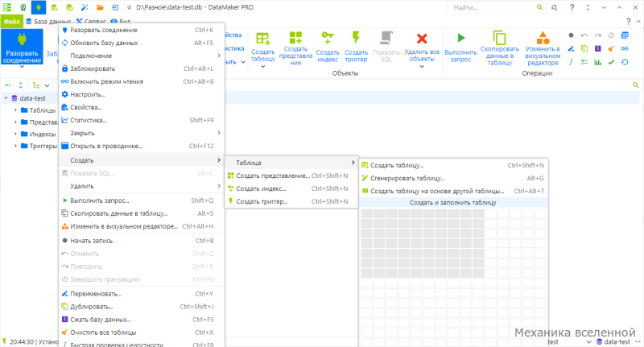Screen dimensions: 644x347
Task: Click the blue circular refresh icon in ribbon
Action: click(625, 62)
